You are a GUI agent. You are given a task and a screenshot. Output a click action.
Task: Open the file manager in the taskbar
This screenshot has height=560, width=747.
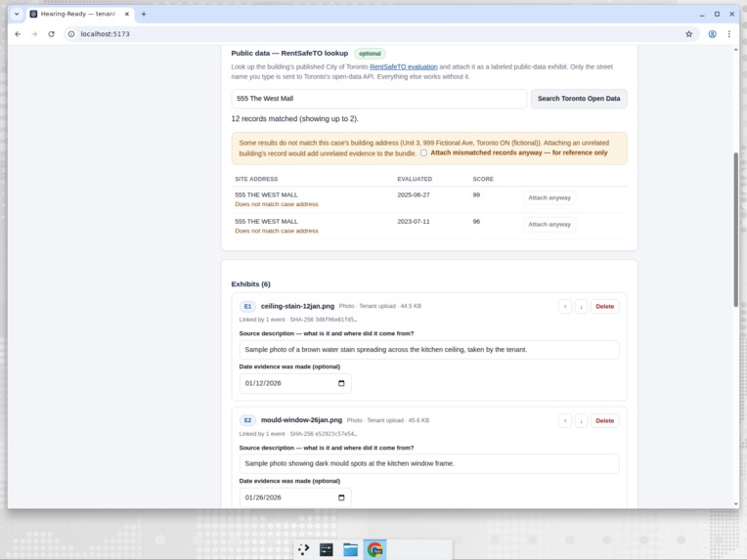pyautogui.click(x=351, y=549)
